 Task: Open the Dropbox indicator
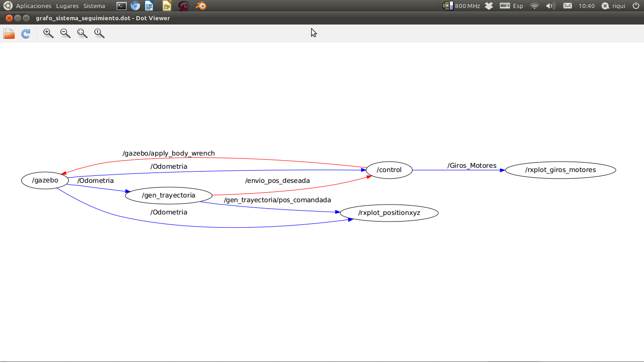(489, 6)
